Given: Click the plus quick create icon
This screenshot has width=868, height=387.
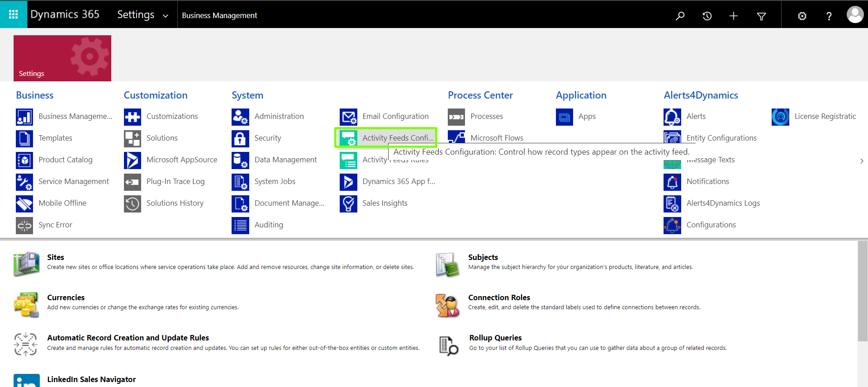Looking at the screenshot, I should click(x=734, y=16).
